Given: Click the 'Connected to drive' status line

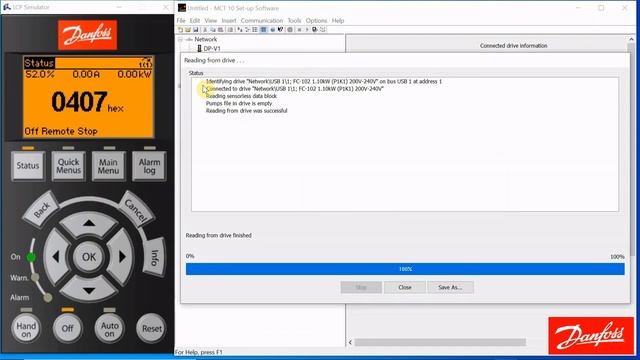Looking at the screenshot, I should point(295,89).
